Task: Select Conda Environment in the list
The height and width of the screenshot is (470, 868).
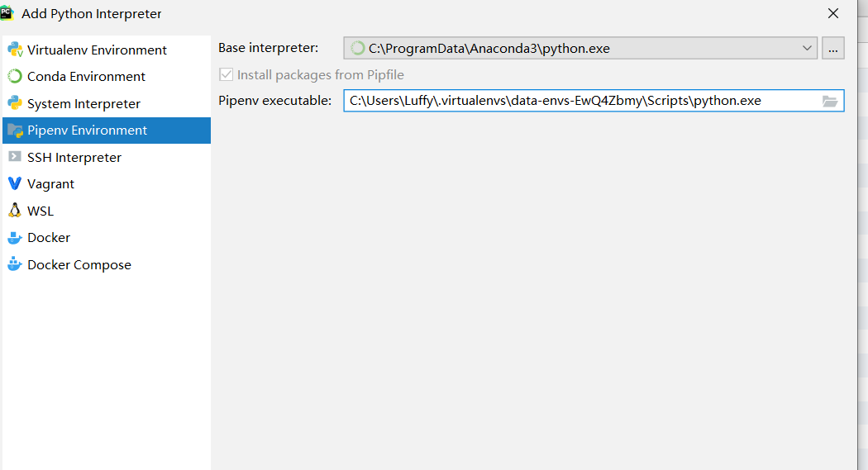Action: click(x=107, y=76)
